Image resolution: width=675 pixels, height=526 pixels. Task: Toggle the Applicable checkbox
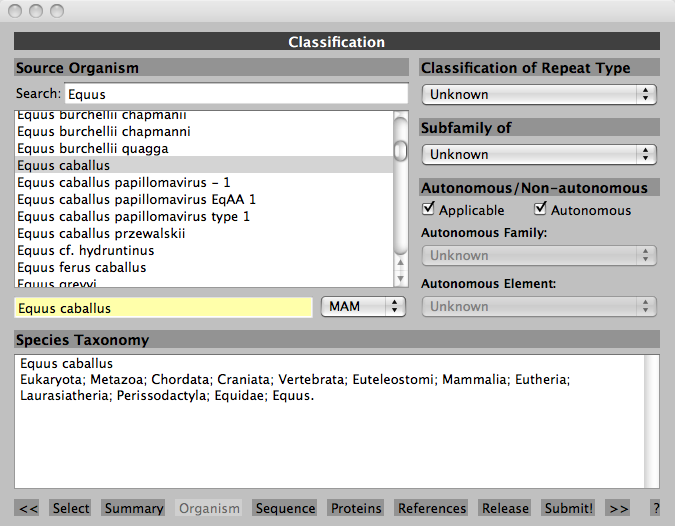429,209
